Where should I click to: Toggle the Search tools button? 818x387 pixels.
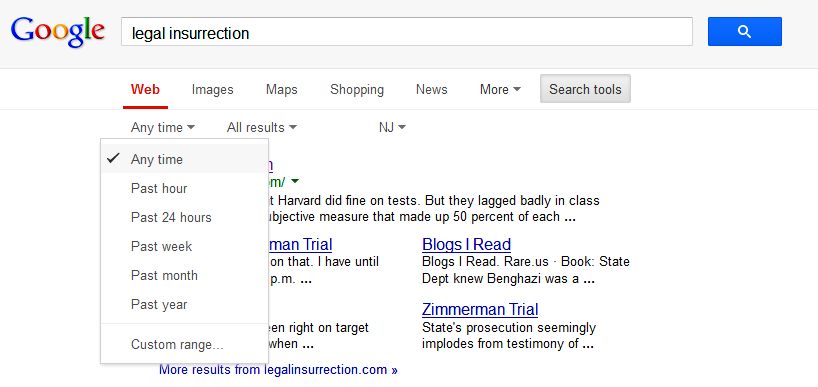click(x=585, y=89)
